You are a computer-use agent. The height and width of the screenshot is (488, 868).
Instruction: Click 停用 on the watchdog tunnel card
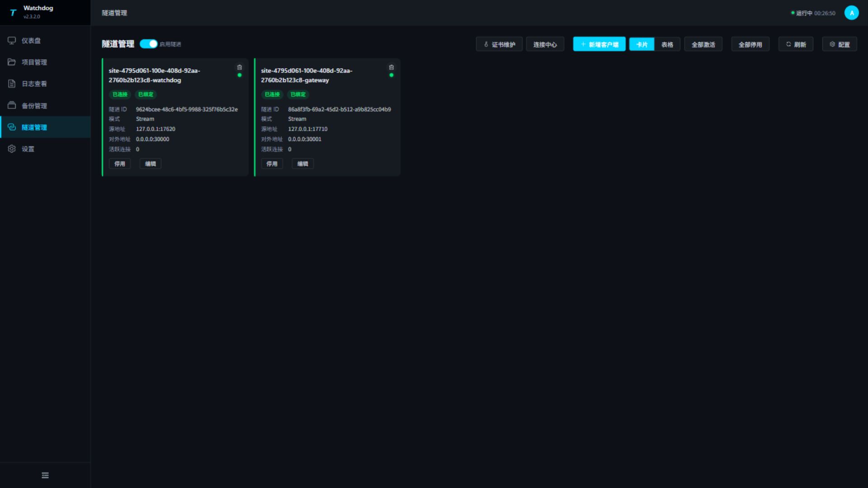pyautogui.click(x=120, y=164)
